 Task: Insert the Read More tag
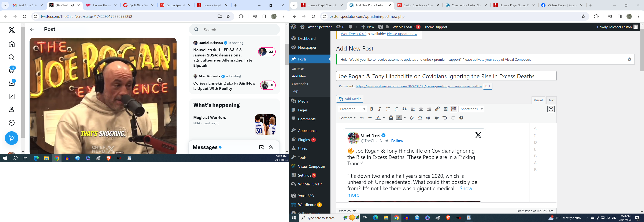pyautogui.click(x=445, y=109)
